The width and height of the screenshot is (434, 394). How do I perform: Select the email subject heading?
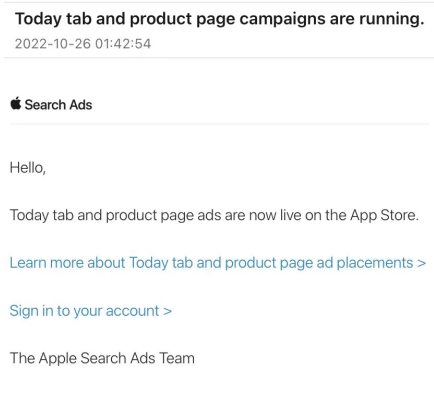point(220,19)
